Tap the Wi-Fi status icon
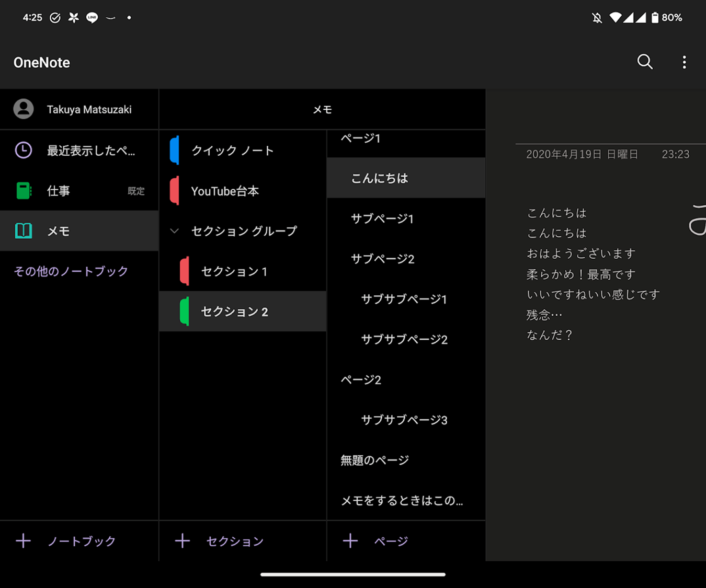Image resolution: width=706 pixels, height=588 pixels. (x=616, y=17)
